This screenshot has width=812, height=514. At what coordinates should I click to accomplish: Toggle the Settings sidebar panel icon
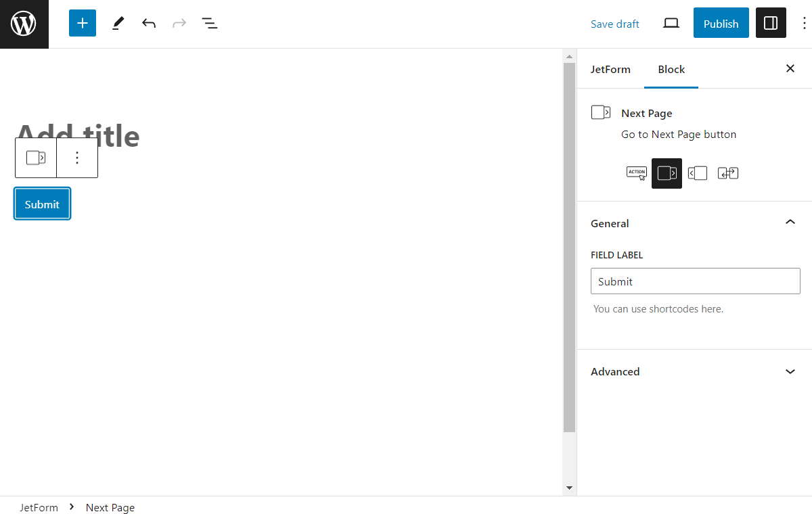coord(771,22)
